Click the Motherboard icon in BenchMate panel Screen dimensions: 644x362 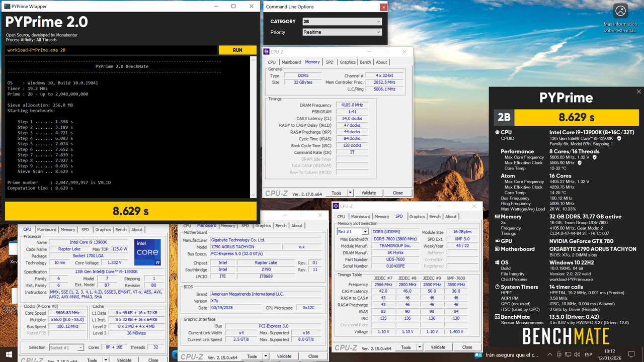[497, 249]
